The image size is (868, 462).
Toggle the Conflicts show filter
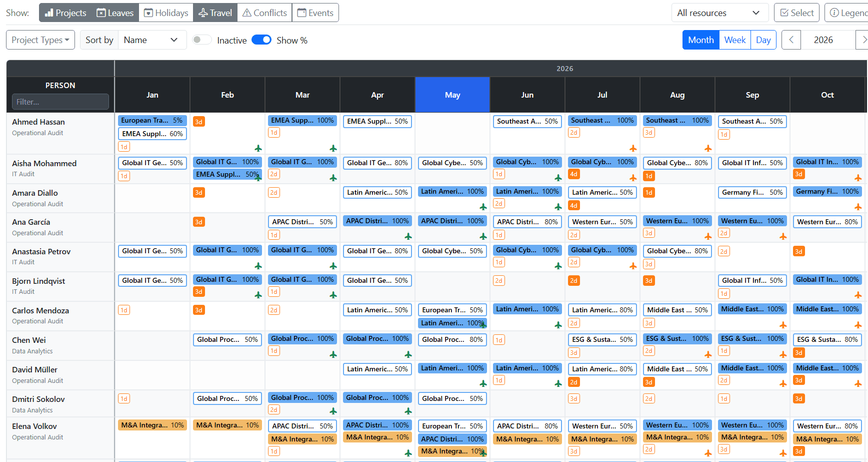pos(264,13)
